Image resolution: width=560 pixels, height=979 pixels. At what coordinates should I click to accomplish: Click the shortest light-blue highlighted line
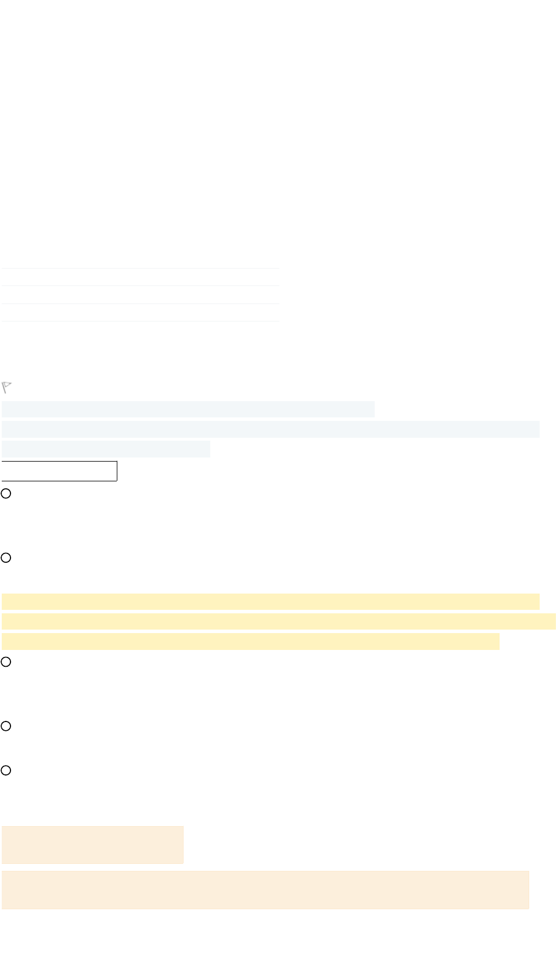point(106,449)
